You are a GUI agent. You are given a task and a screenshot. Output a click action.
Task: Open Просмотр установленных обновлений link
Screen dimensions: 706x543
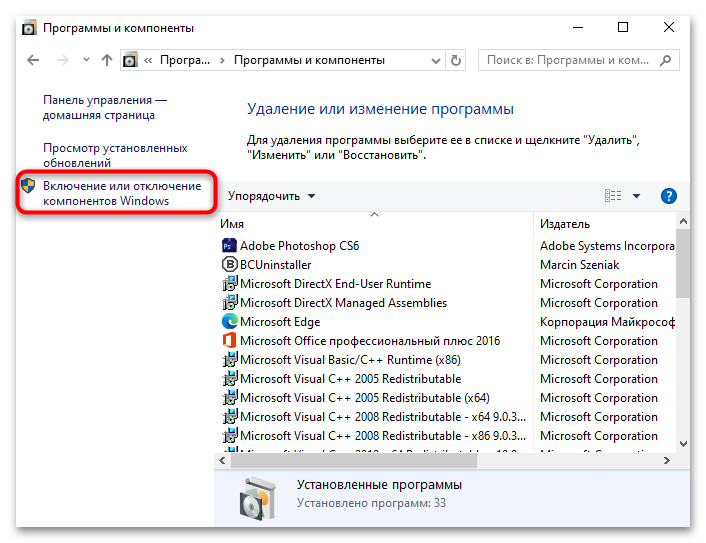(115, 155)
